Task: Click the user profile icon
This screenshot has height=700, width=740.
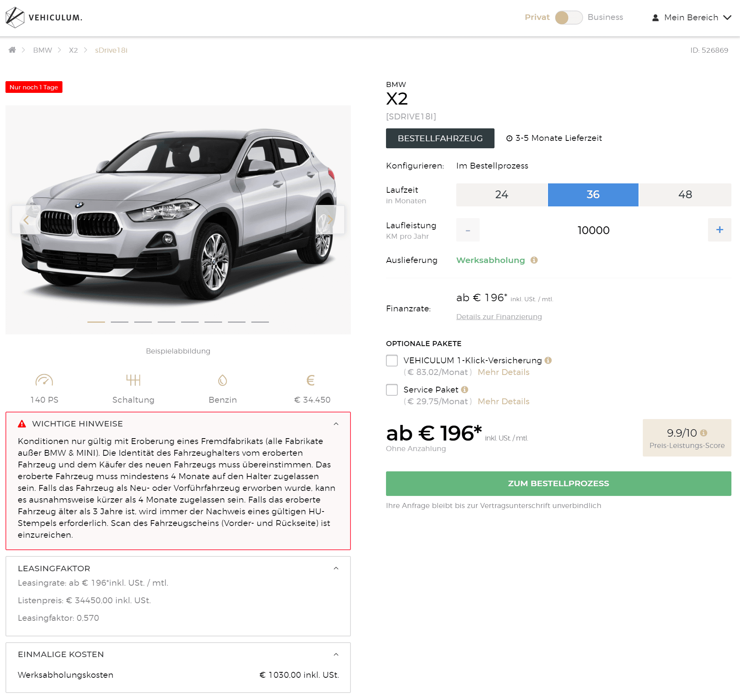Action: 655,18
